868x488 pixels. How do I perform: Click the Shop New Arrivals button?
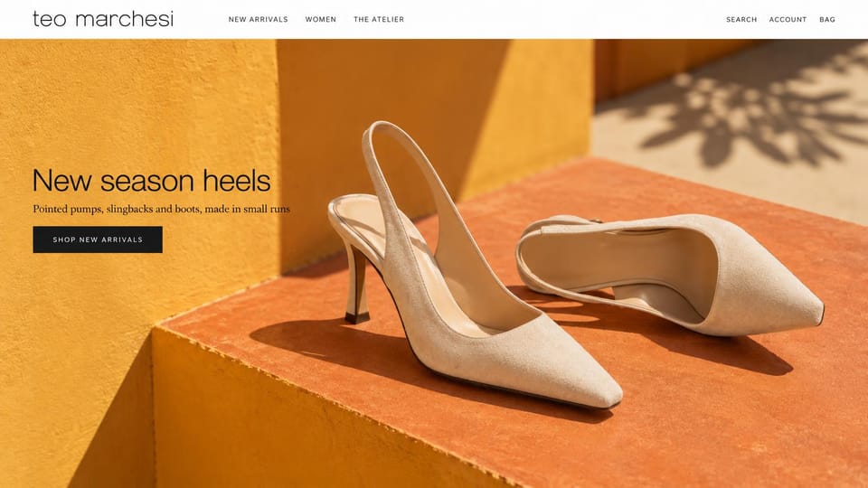click(98, 239)
